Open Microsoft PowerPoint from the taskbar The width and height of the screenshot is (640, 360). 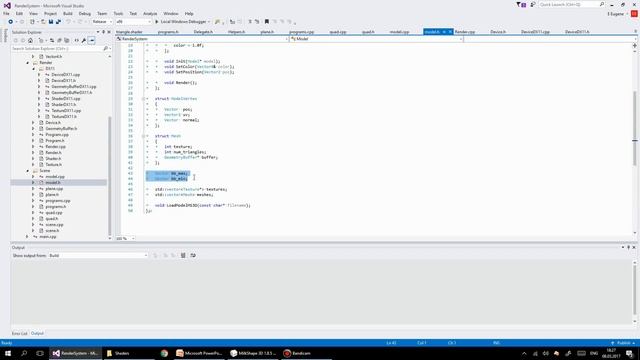[x=199, y=353]
